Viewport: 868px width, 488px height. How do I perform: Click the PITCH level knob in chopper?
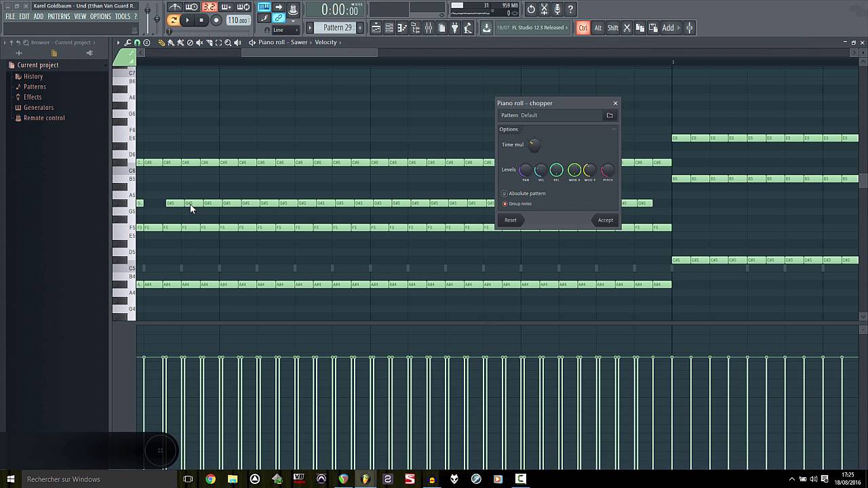[608, 170]
